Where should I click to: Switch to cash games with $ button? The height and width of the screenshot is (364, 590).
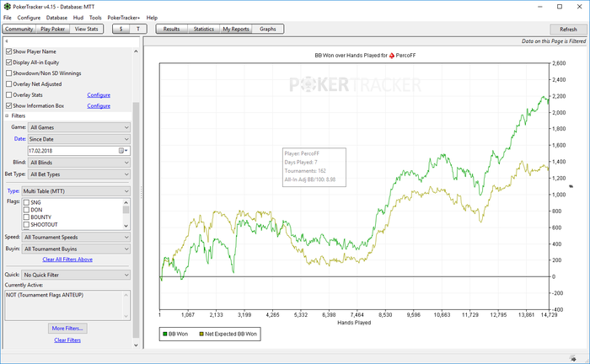tap(122, 29)
